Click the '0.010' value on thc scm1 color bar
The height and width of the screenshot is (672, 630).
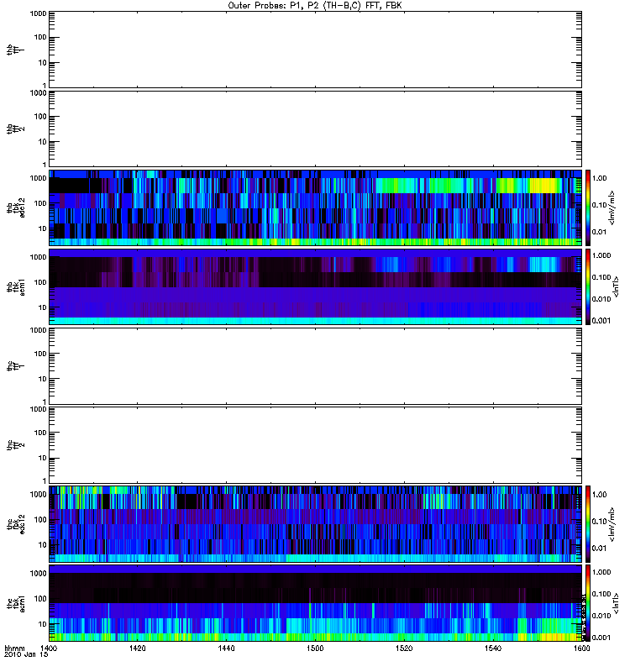pos(601,616)
